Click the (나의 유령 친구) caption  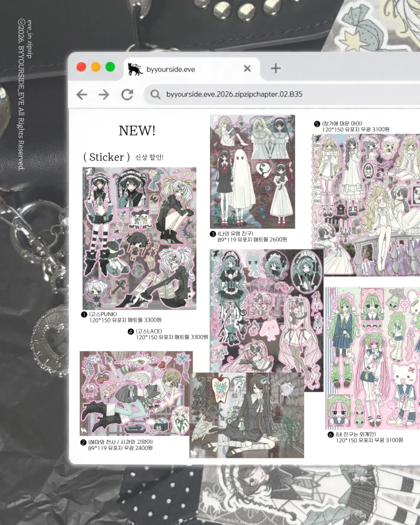(235, 233)
